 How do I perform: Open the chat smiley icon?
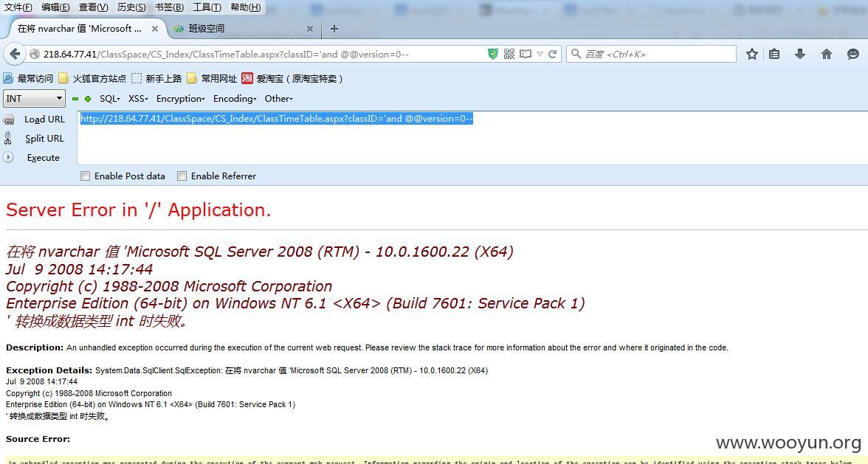click(853, 54)
